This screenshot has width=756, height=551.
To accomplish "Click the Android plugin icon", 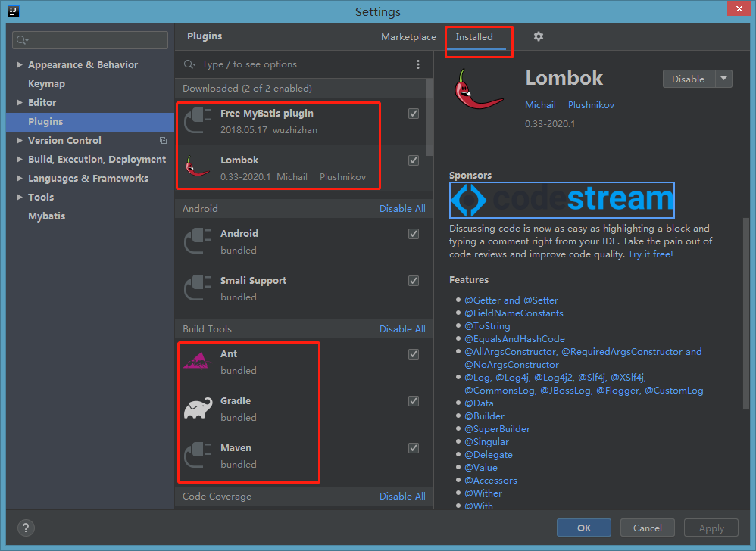I will tap(198, 241).
